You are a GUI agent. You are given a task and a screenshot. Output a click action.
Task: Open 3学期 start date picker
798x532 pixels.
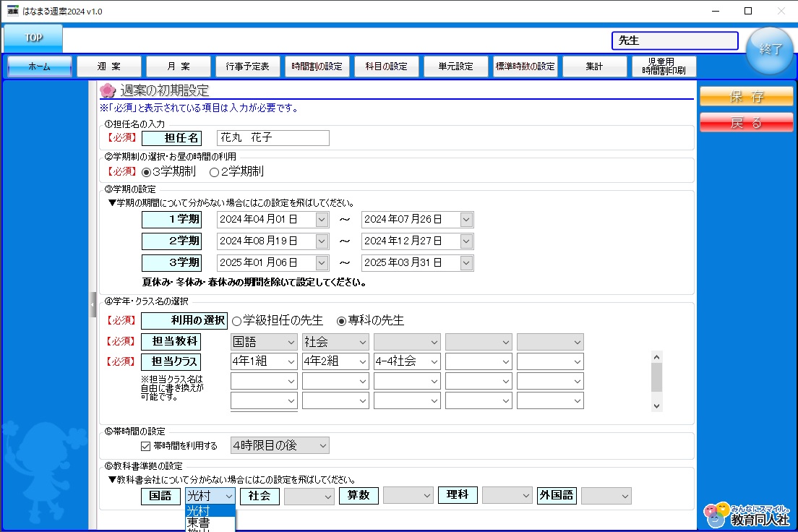click(322, 262)
